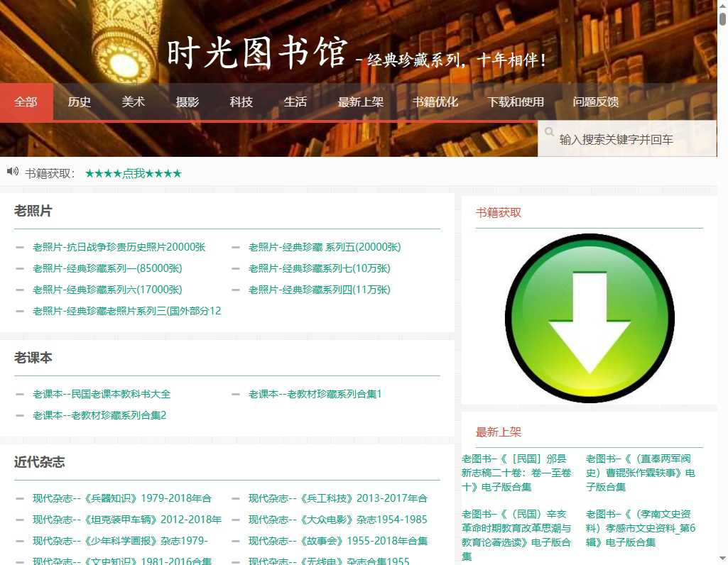Screen dimensions: 728x565
Task: Switch to the 美术 category tab
Action: pyautogui.click(x=133, y=102)
